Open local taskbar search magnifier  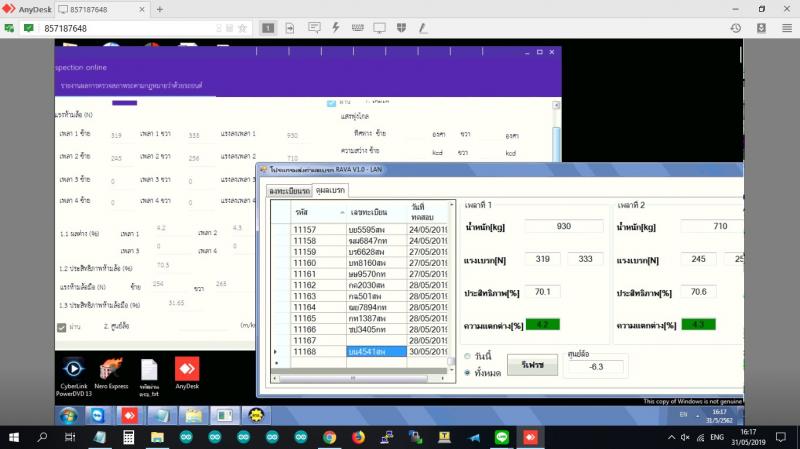(42, 437)
